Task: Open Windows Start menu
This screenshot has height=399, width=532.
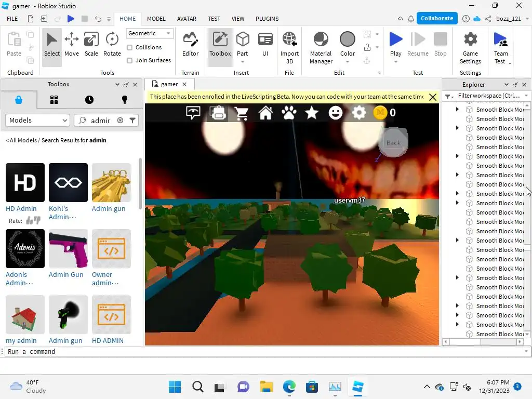Action: click(175, 387)
